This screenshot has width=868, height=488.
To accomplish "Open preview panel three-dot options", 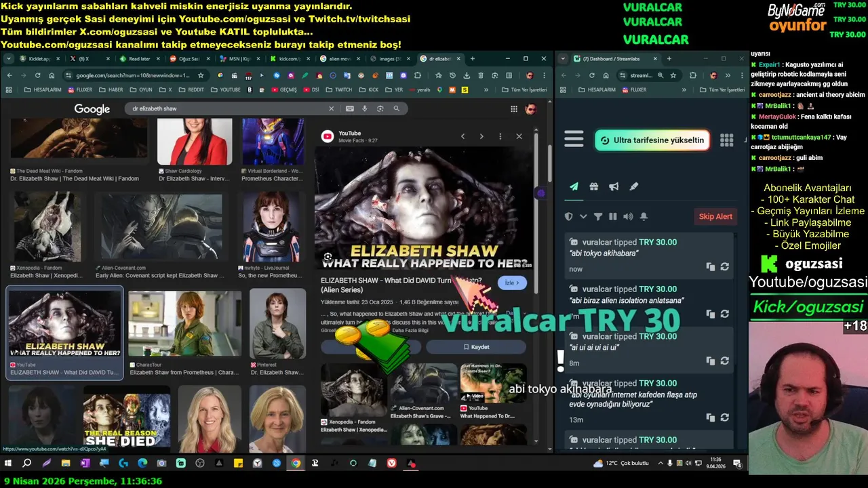I will click(500, 136).
